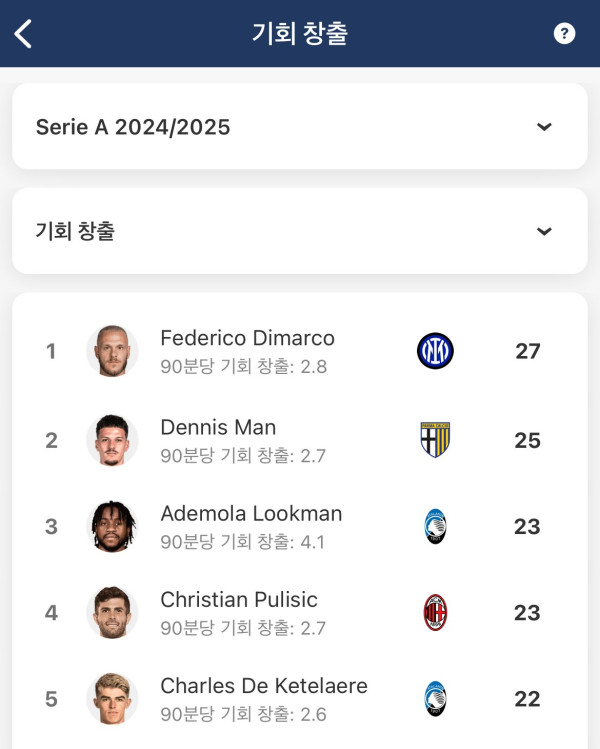Viewport: 600px width, 749px height.
Task: Tap Atalanta crest beside Ademola Lookman
Action: (435, 526)
